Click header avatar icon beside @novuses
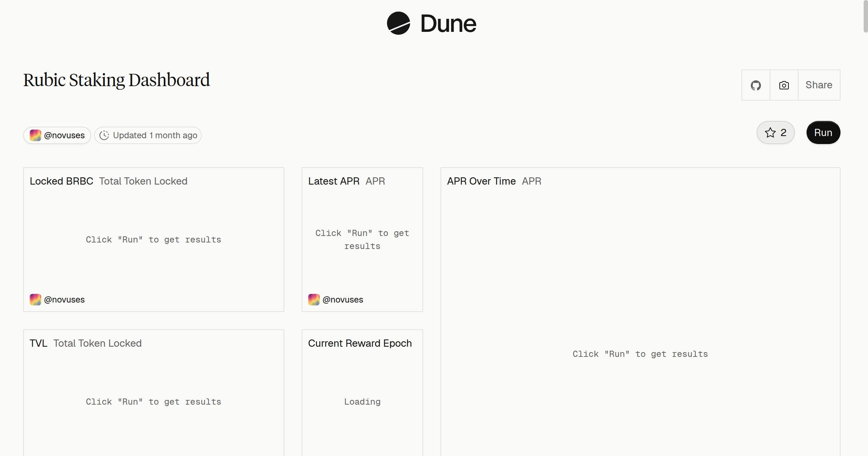Screen dimensions: 868x456 point(35,135)
